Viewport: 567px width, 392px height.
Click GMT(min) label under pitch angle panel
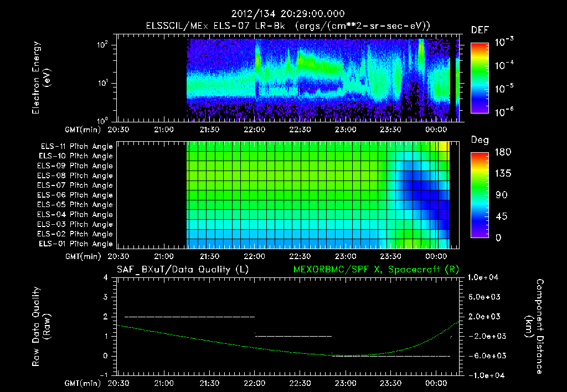pyautogui.click(x=83, y=256)
